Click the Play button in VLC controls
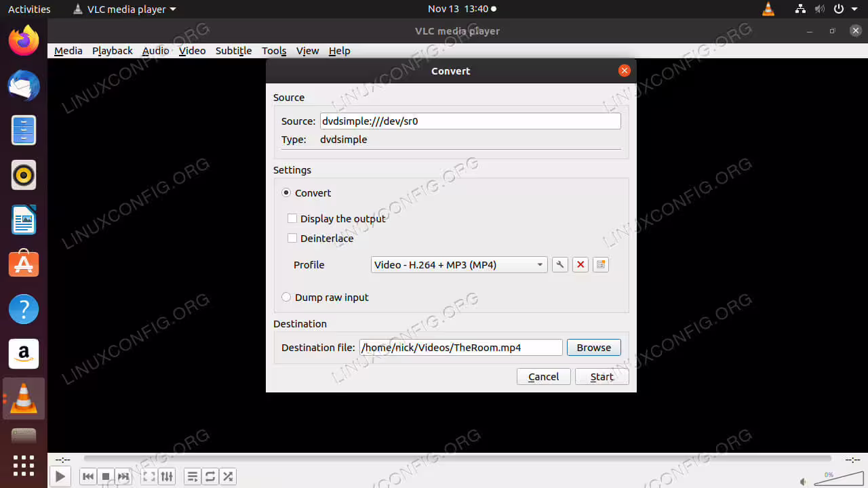The height and width of the screenshot is (488, 868). click(60, 476)
